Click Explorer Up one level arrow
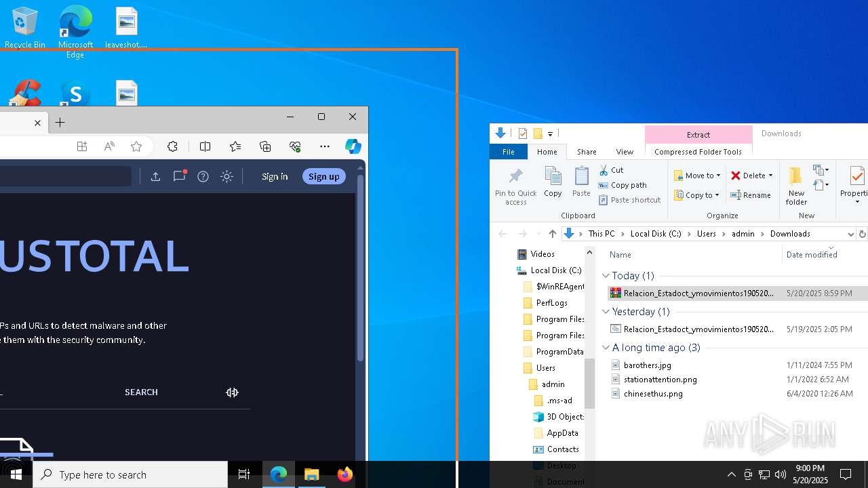Screen dimensions: 868x488 (x=552, y=234)
